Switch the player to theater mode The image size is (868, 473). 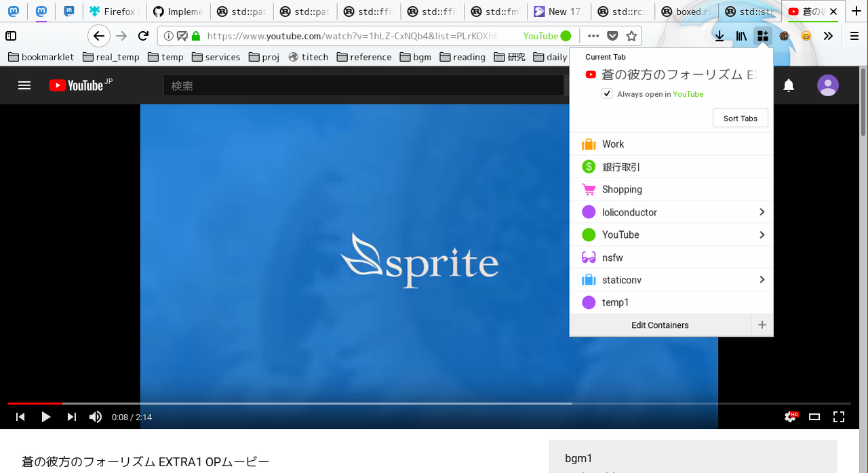tap(814, 417)
